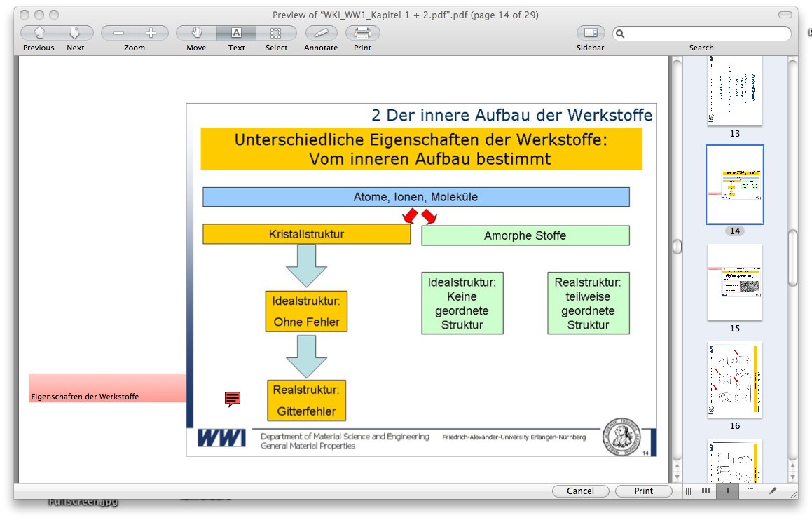Screen dimensions: 812x520
Task: Select page 14 thumbnail
Action: pos(735,185)
